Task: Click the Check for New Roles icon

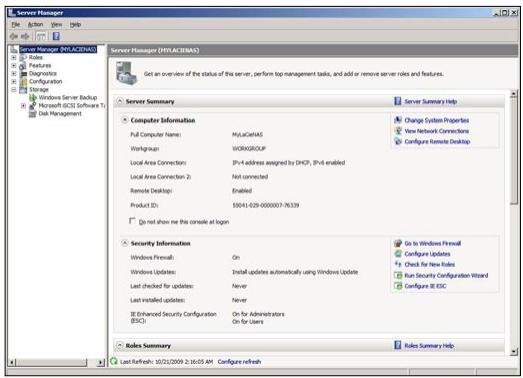Action: coord(398,264)
